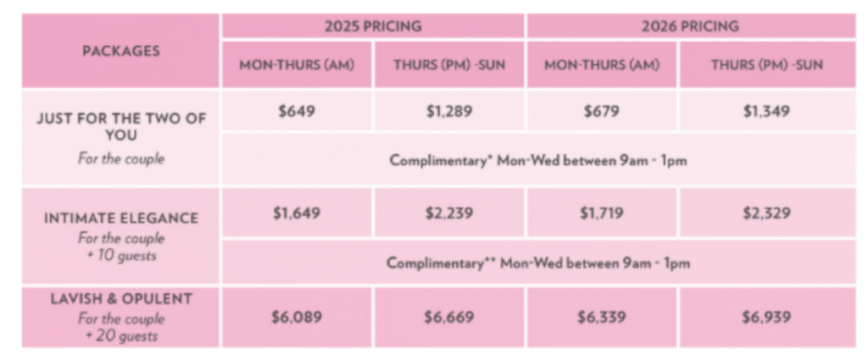The width and height of the screenshot is (868, 360).
Task: Click THURS (PM) -SUN under 2025 pricing
Action: [x=449, y=64]
